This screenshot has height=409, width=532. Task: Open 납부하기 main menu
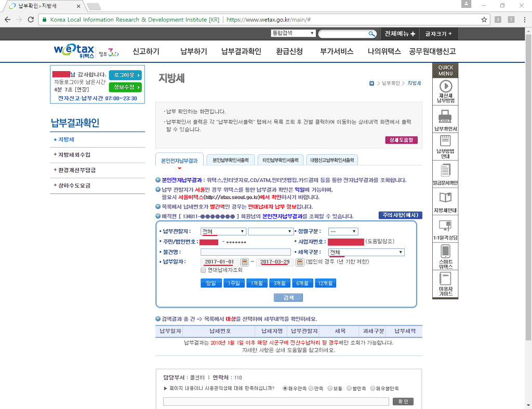[194, 51]
